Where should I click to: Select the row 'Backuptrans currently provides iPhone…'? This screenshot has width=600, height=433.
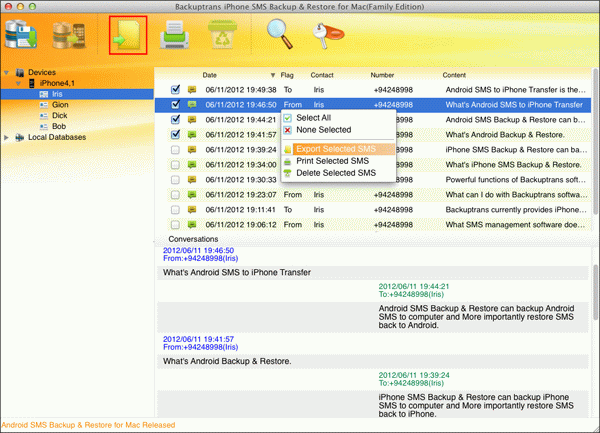[x=373, y=210]
